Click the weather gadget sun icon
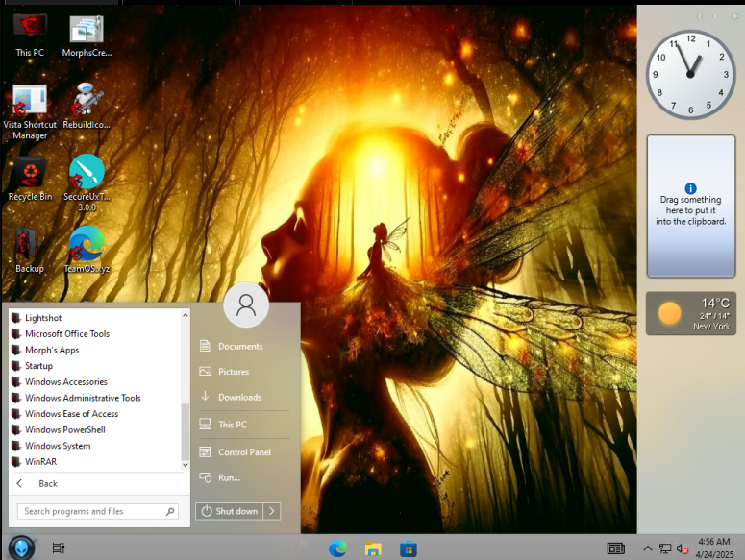 [669, 313]
